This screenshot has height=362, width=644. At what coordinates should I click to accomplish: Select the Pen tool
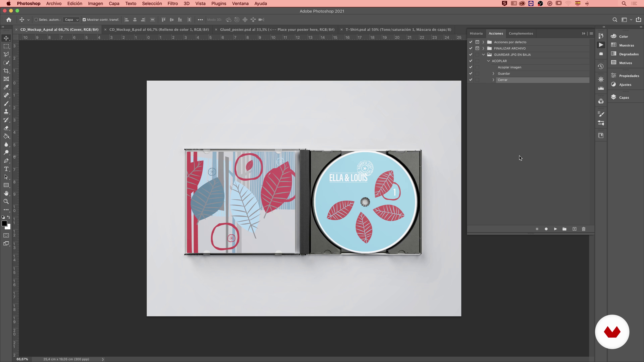tap(6, 161)
